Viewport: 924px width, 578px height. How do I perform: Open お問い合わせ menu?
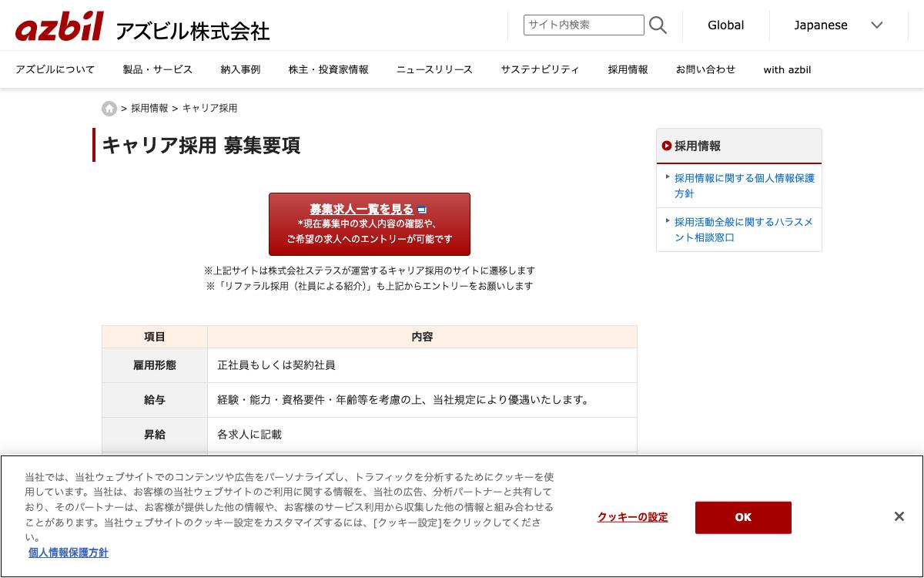[705, 69]
